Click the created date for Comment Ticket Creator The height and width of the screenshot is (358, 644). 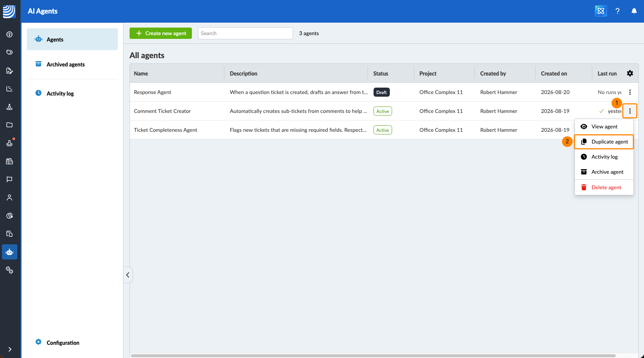click(555, 111)
